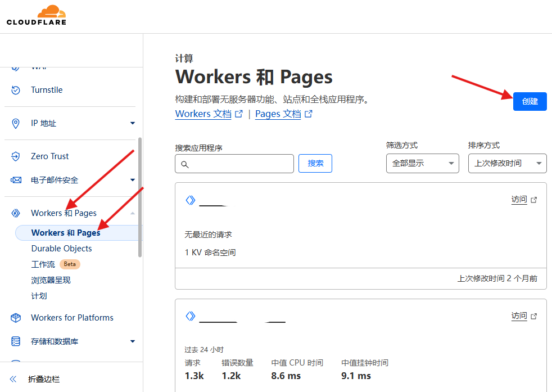Open Durable Objects in the sidebar

62,249
